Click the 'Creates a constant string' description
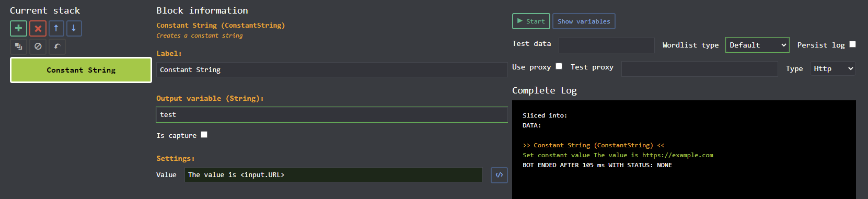This screenshot has width=868, height=199. click(x=200, y=36)
